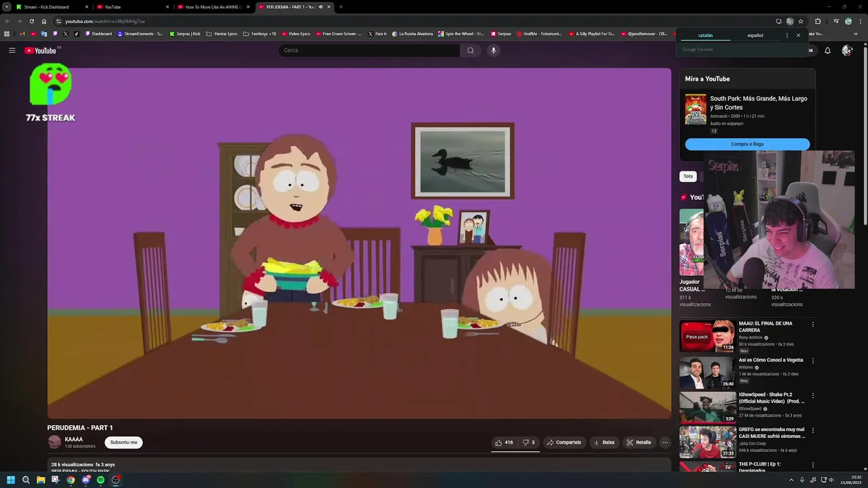Switch to Stream - Kick Dashboard tab

pos(53,7)
